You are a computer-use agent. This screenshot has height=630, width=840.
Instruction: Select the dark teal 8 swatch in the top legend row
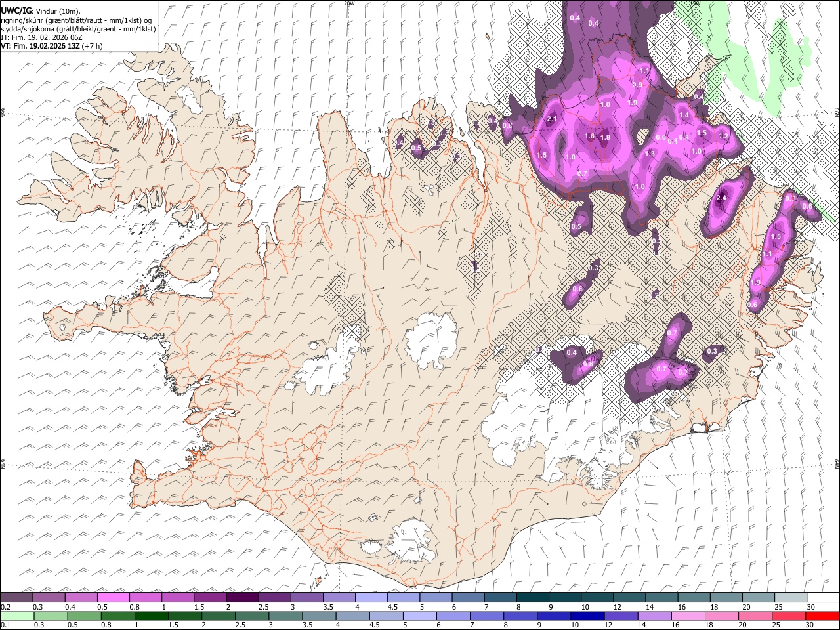(x=533, y=597)
